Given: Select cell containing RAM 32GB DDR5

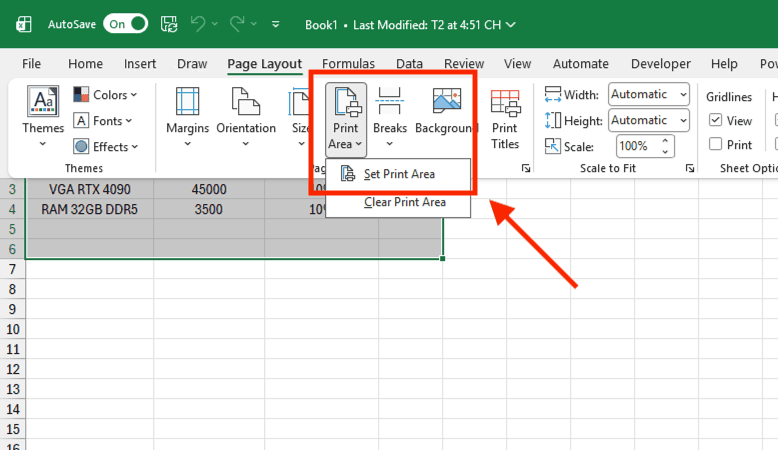Looking at the screenshot, I should point(90,209).
